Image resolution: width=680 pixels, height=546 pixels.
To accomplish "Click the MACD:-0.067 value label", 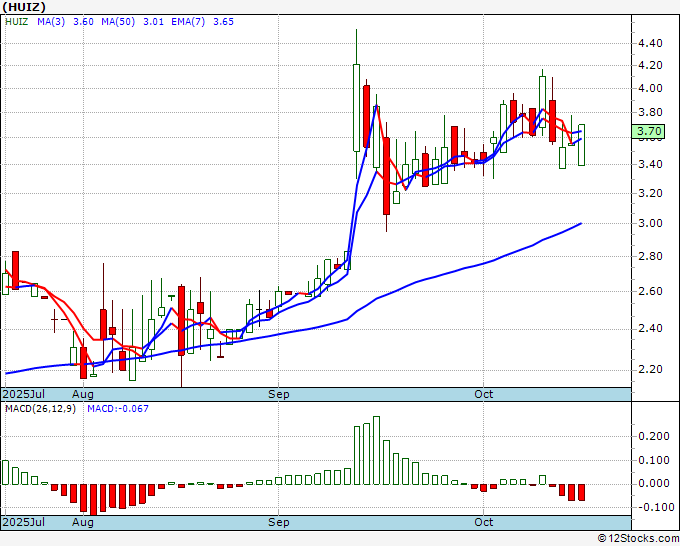I will (x=118, y=409).
